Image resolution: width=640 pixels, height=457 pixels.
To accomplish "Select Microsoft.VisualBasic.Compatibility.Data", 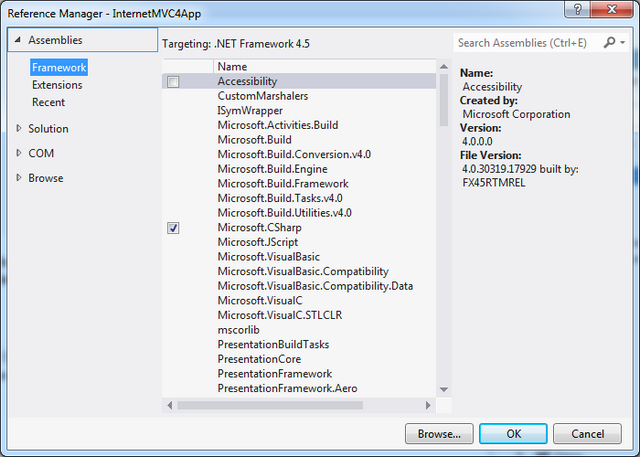I will click(299, 286).
